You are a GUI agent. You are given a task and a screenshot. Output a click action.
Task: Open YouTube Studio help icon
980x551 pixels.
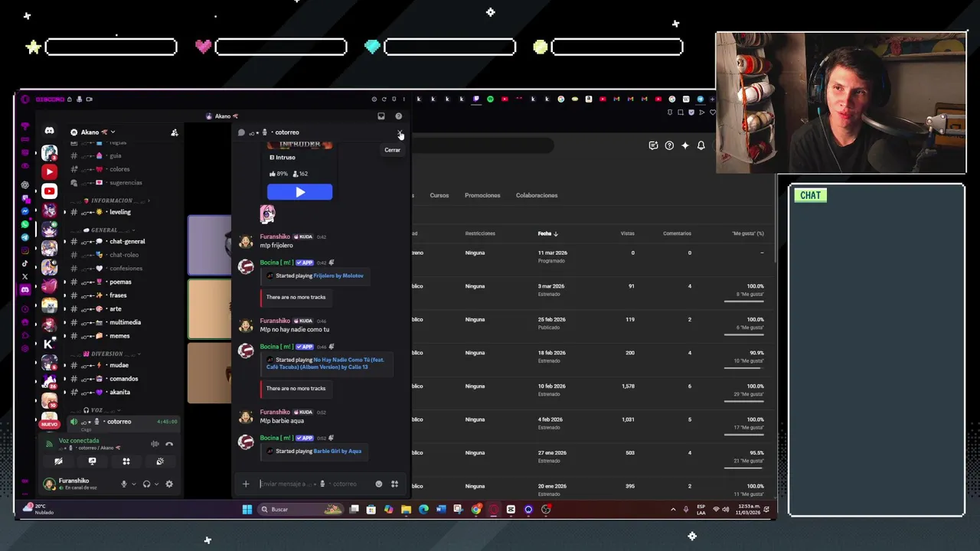click(x=669, y=145)
